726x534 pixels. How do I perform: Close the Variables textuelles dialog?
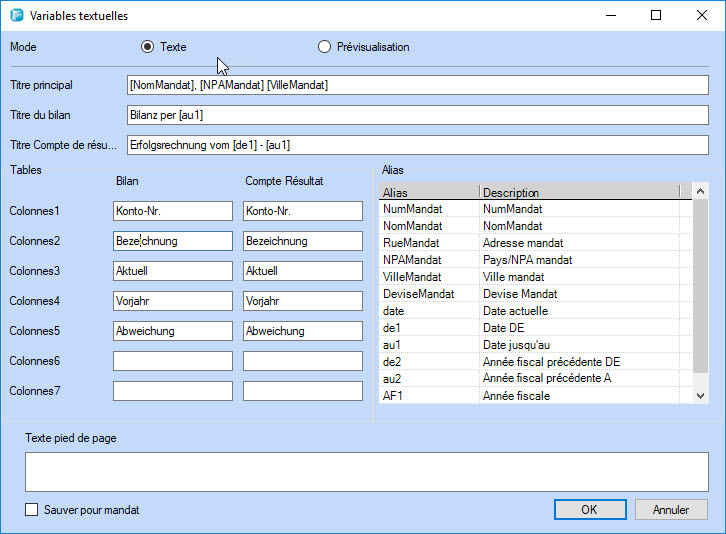702,16
